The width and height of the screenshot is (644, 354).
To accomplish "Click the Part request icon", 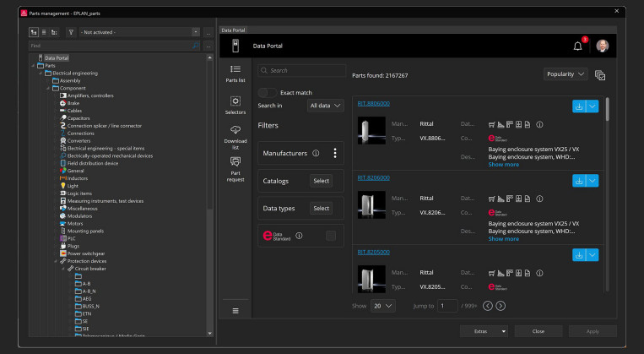I will pyautogui.click(x=235, y=161).
